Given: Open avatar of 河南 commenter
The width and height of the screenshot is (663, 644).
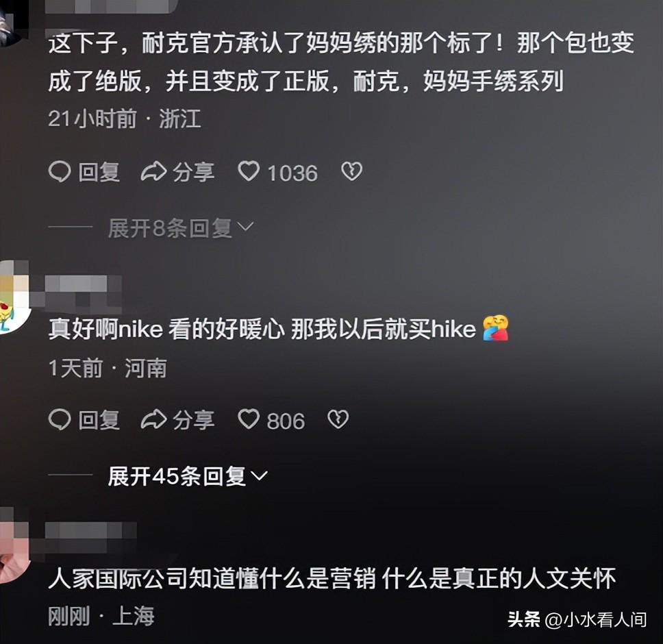Looking at the screenshot, I should pyautogui.click(x=14, y=297).
